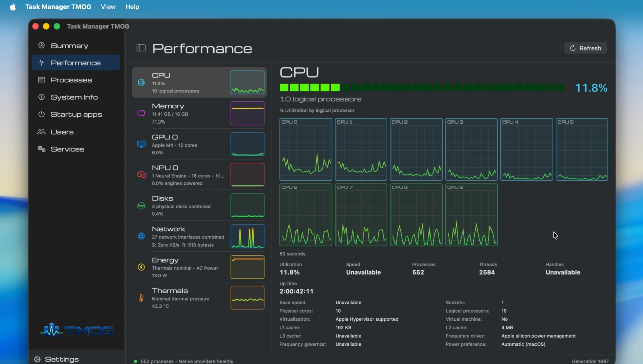Click the CPU chip icon in resource list
Image resolution: width=643 pixels, height=364 pixels.
click(x=141, y=83)
